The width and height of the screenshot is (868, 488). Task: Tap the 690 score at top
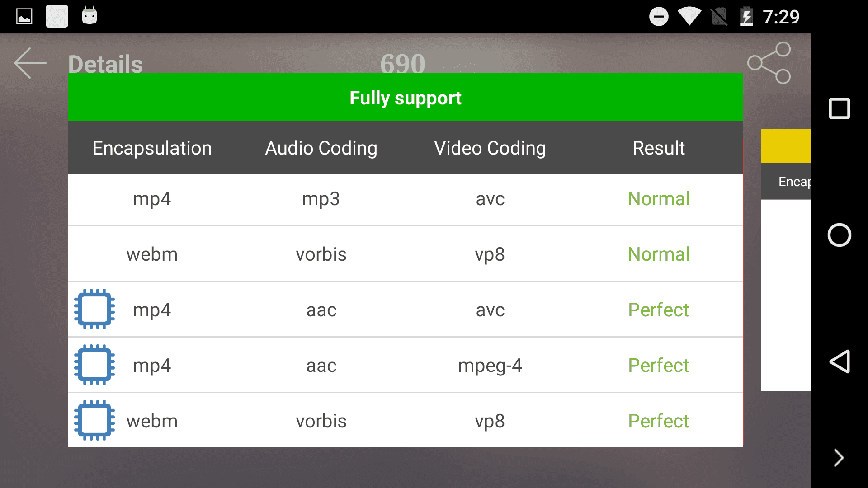[403, 63]
